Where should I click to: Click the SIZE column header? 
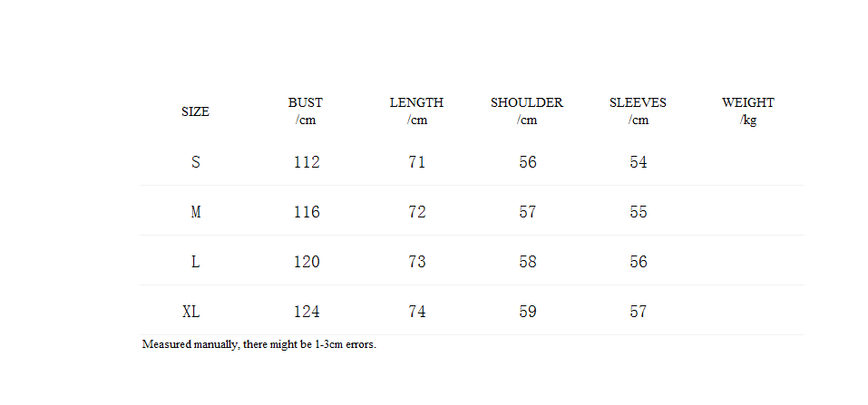[195, 111]
